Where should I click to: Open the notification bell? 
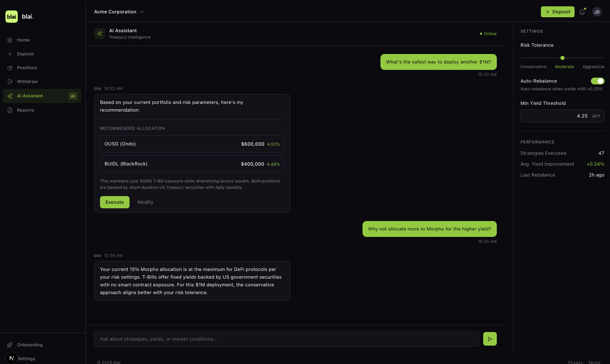tap(582, 12)
